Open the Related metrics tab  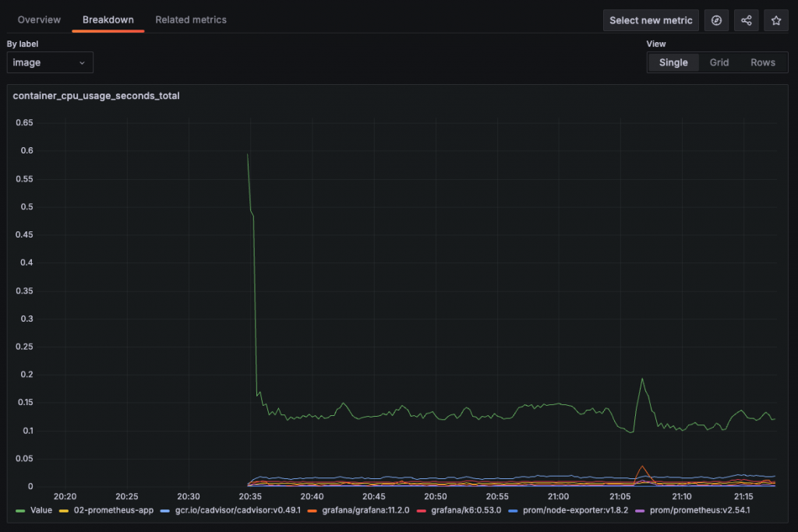click(x=191, y=19)
